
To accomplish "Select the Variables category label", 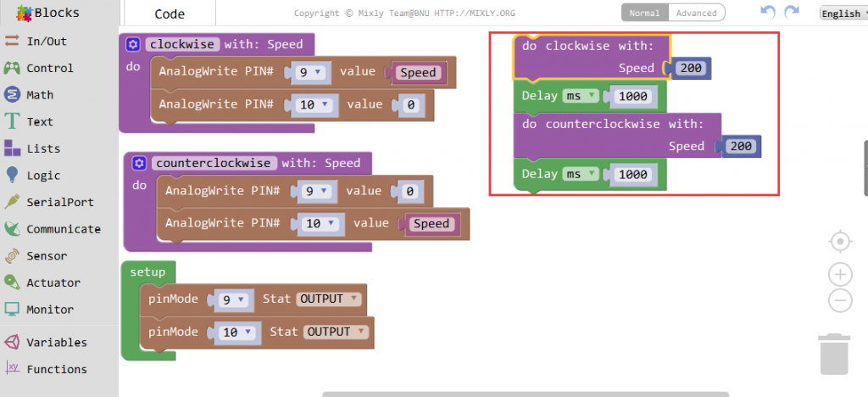I will 57,342.
